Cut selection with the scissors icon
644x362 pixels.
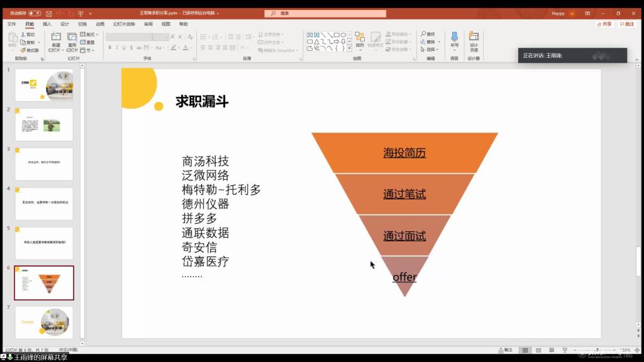(x=28, y=35)
